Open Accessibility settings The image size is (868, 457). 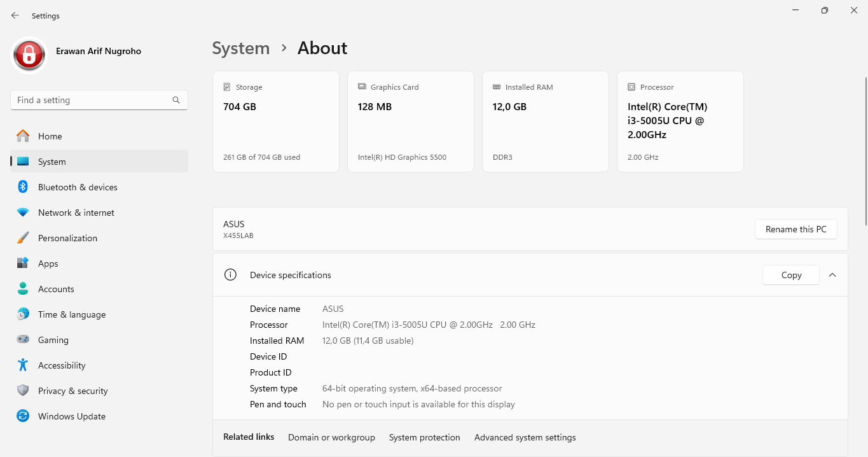(x=99, y=365)
